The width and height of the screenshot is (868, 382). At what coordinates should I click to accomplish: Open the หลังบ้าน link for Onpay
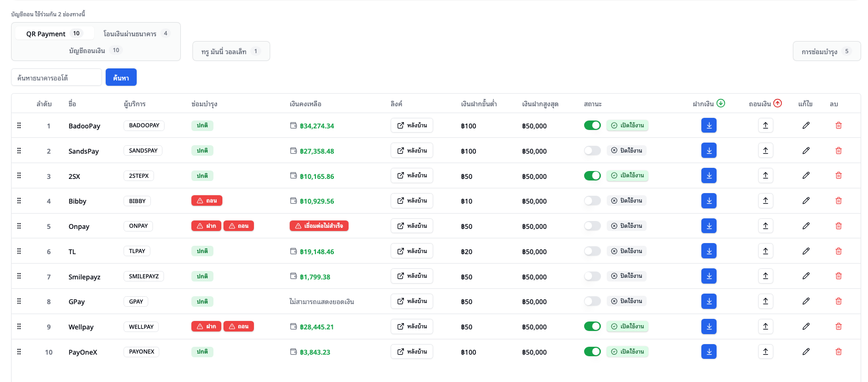412,226
